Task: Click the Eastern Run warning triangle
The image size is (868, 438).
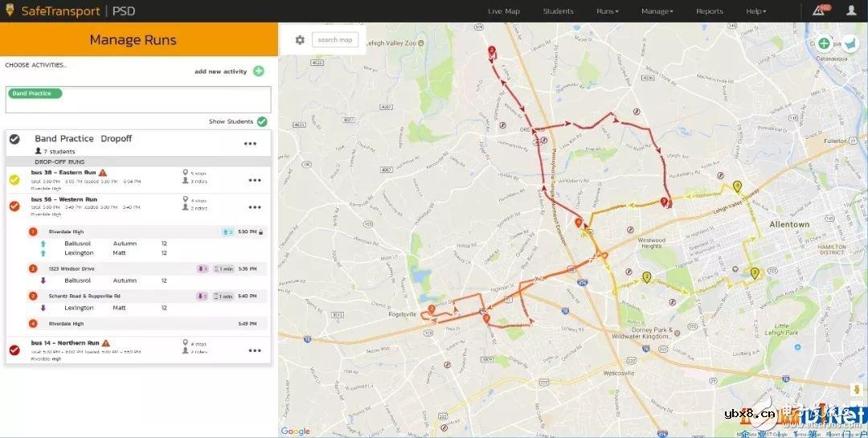Action: [x=103, y=173]
